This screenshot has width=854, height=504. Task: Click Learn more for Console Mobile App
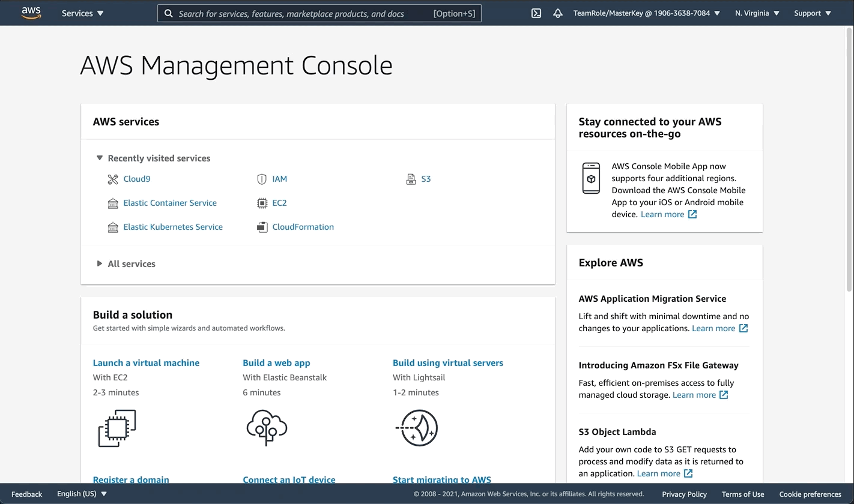click(x=662, y=214)
